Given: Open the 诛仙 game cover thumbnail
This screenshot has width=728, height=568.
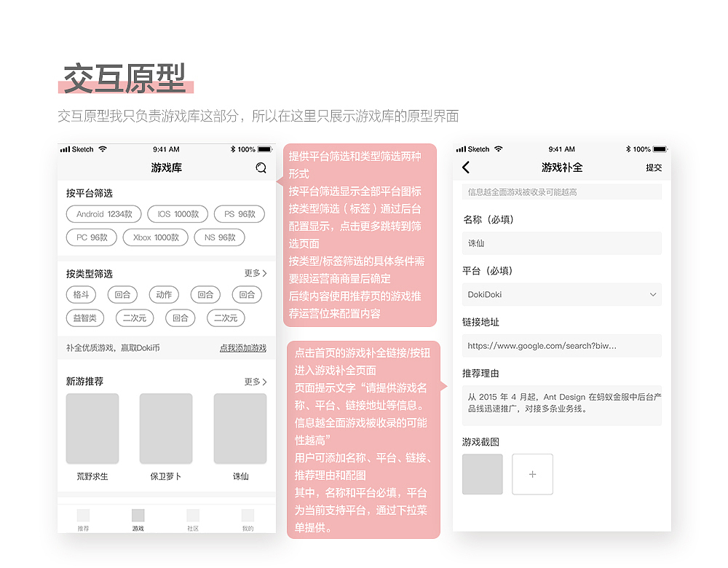Looking at the screenshot, I should (240, 428).
